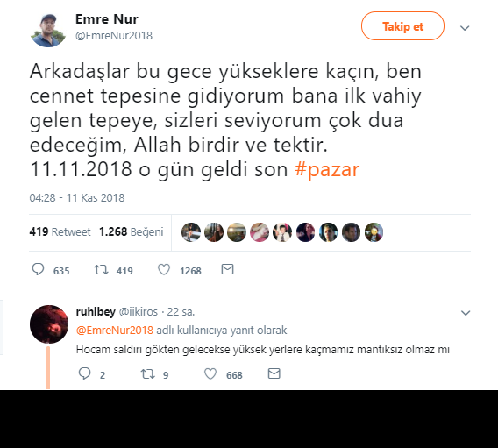Retweet ruhibey's reply
Screen dimensions: 498x448
(148, 374)
